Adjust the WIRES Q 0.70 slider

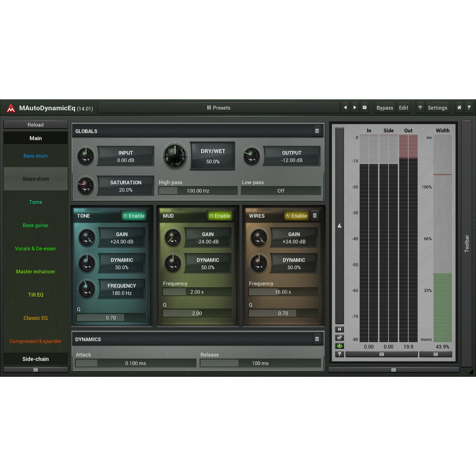(283, 314)
